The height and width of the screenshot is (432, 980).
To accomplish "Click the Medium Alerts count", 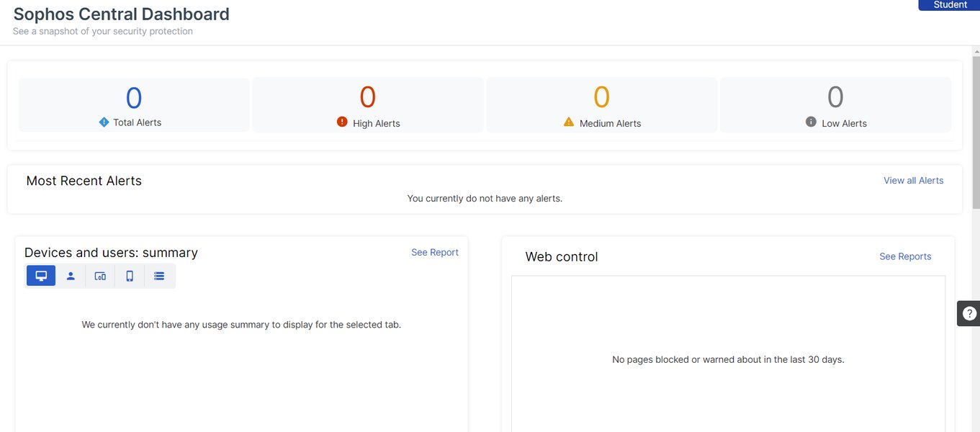I will click(601, 96).
